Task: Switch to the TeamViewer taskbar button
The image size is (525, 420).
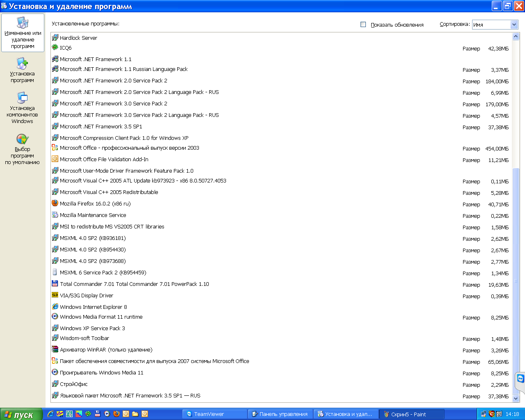Action: 215,414
